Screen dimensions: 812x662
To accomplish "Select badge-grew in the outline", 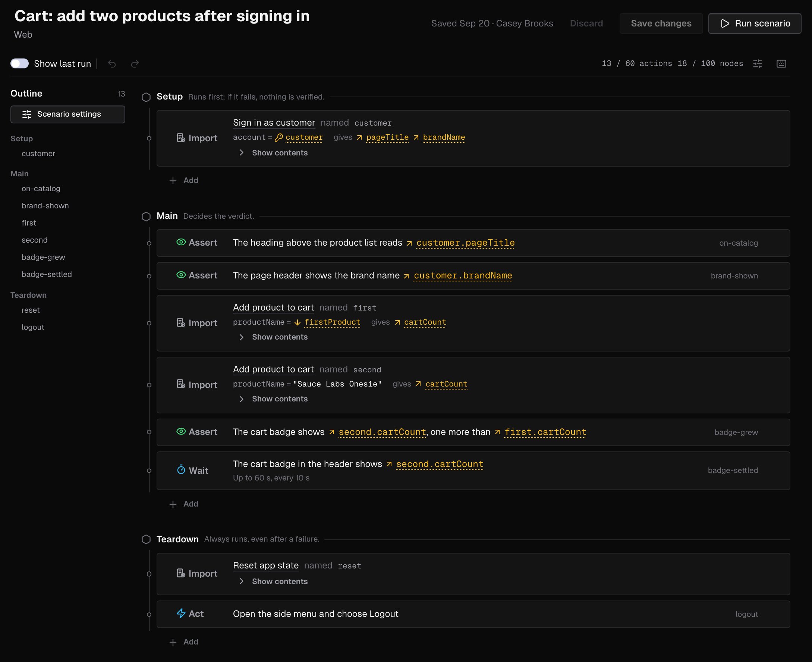I will pyautogui.click(x=43, y=258).
